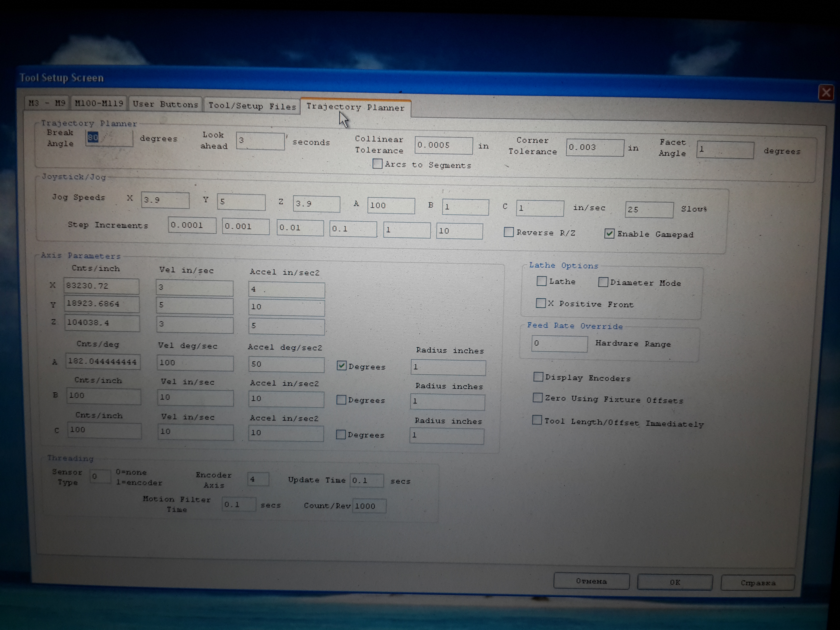Select the User Buttons tab

click(x=165, y=104)
